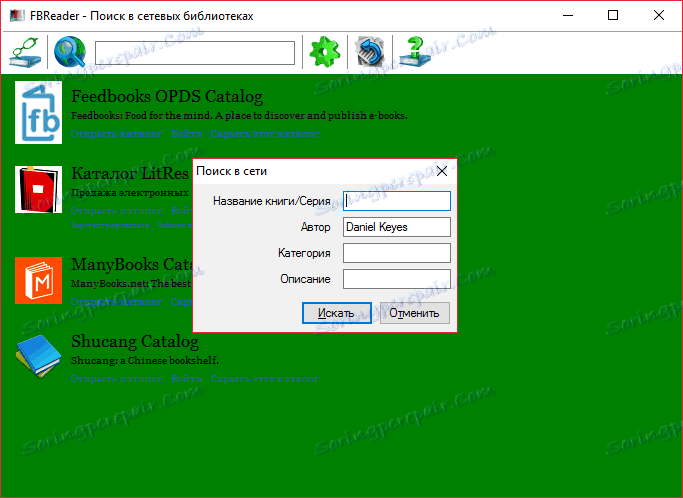Click Зарегистрироваться link under LitRes

(110, 225)
